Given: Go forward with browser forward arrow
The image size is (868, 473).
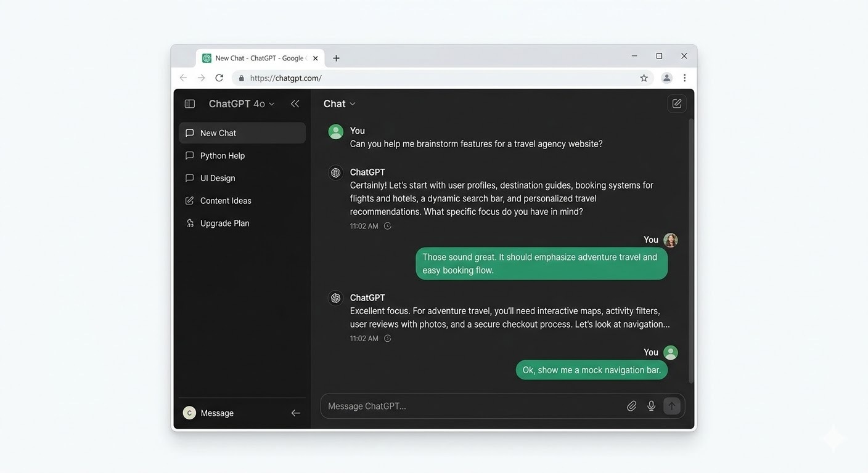Looking at the screenshot, I should 201,78.
